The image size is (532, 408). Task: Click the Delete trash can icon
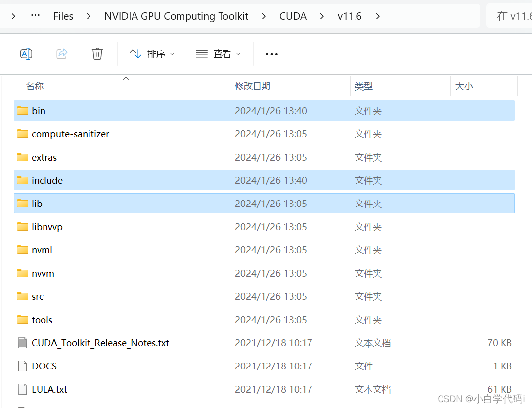click(97, 54)
